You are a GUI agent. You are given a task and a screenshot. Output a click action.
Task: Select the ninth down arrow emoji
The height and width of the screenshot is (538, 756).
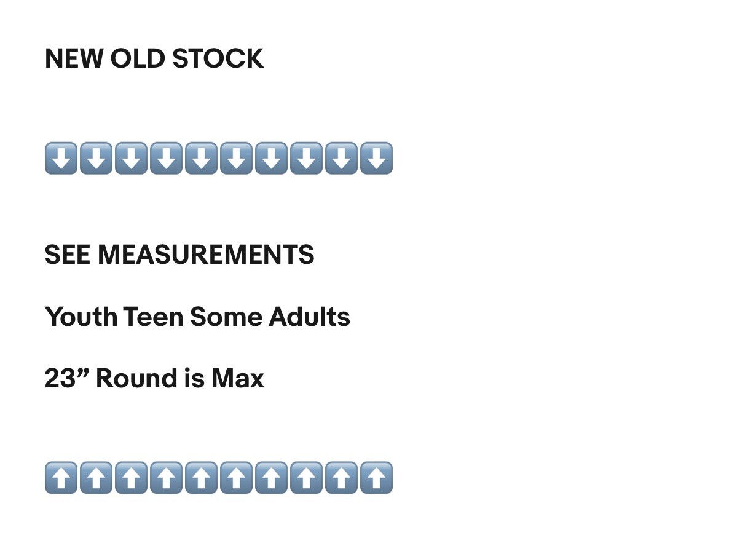click(341, 158)
